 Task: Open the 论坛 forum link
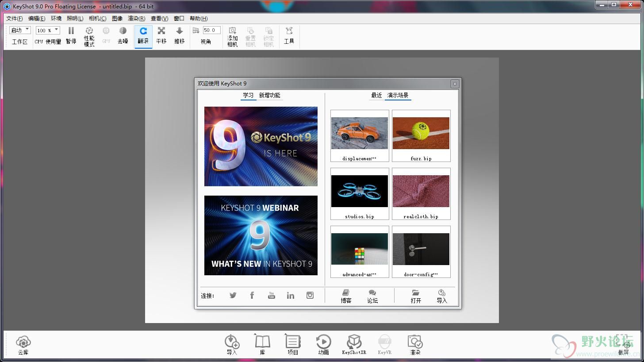pos(372,297)
